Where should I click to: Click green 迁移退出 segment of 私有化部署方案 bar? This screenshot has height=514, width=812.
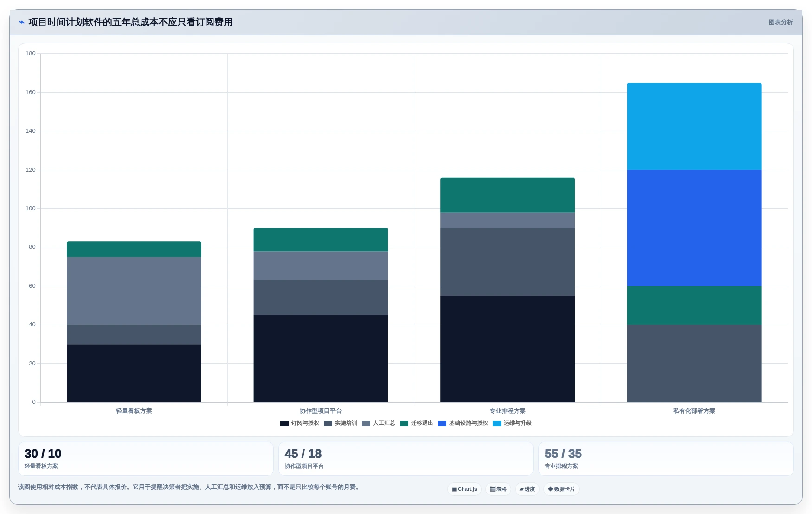694,305
